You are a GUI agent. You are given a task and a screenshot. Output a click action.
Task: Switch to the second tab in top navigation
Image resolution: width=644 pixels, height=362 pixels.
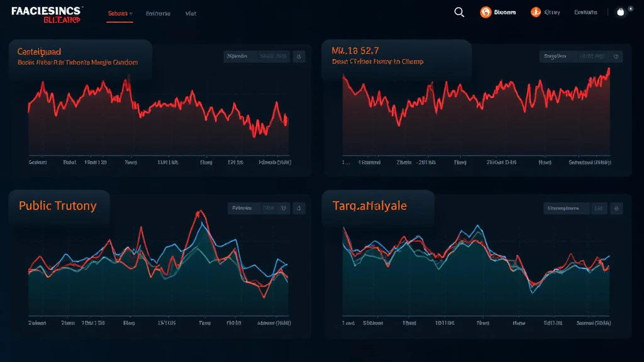[x=158, y=13]
